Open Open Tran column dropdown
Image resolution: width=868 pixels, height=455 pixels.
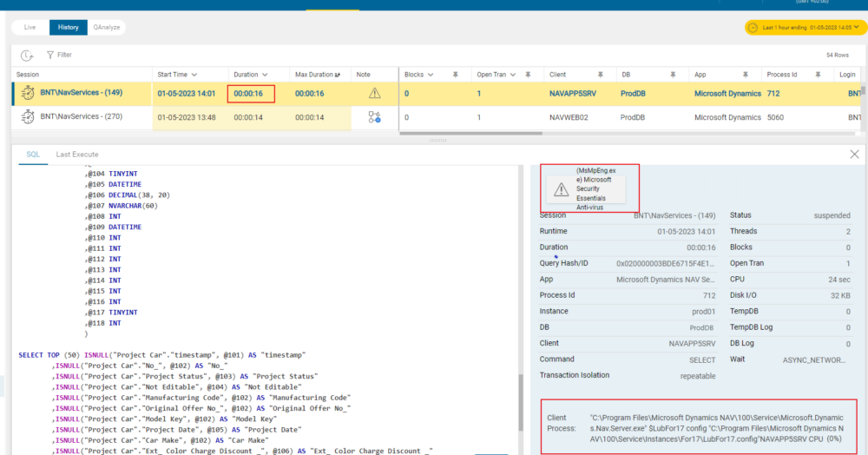pos(513,75)
